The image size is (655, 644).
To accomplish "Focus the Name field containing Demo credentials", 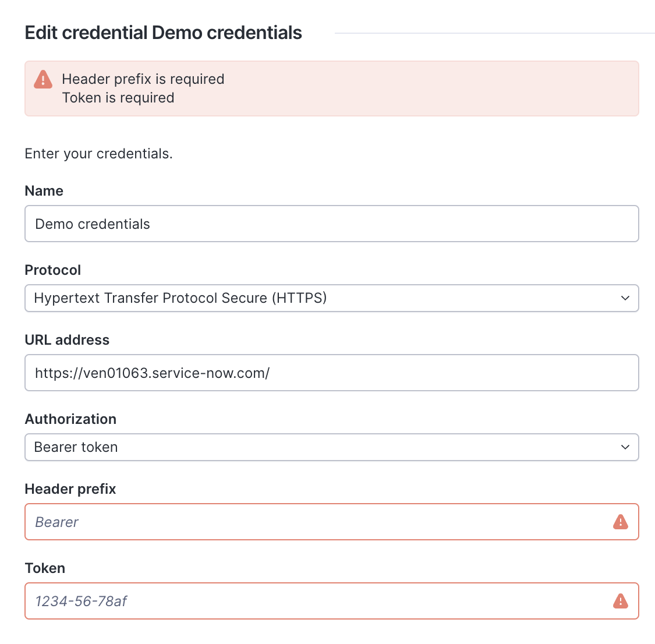I will pyautogui.click(x=331, y=224).
